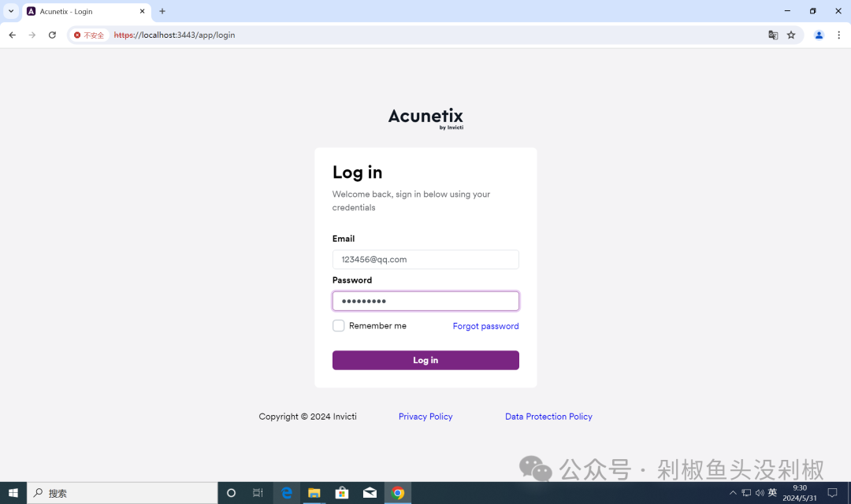Click the Chrome icon in taskbar

[398, 493]
